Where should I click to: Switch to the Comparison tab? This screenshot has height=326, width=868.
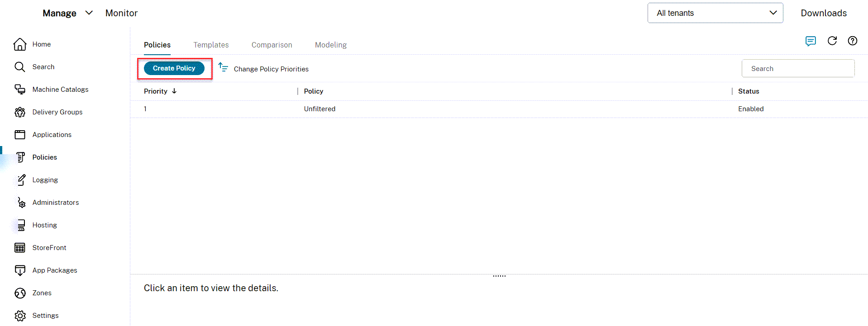coord(272,45)
